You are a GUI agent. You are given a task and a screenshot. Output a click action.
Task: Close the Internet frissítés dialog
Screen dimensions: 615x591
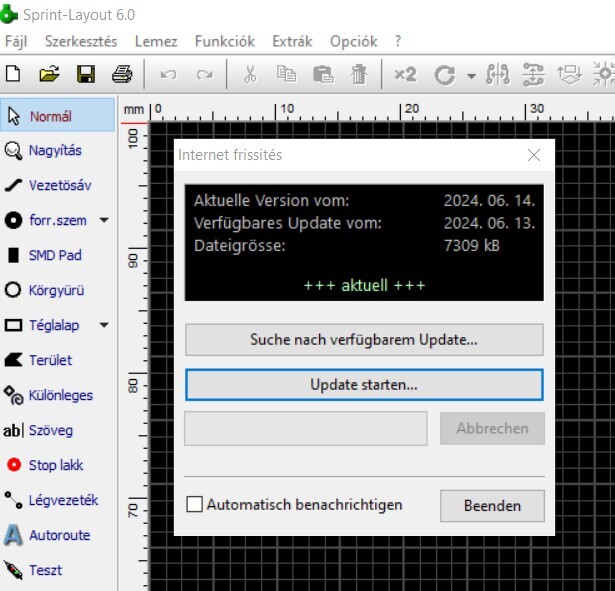coord(534,155)
